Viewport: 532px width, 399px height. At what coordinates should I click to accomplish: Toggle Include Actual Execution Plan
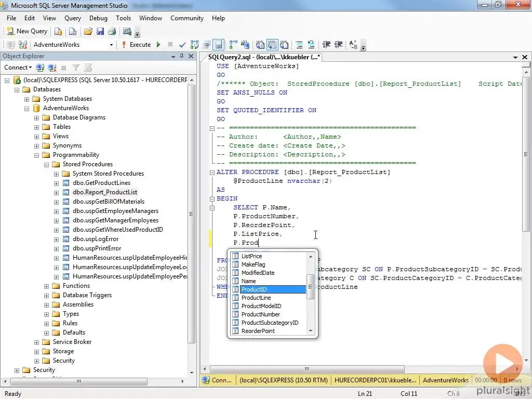pyautogui.click(x=233, y=45)
